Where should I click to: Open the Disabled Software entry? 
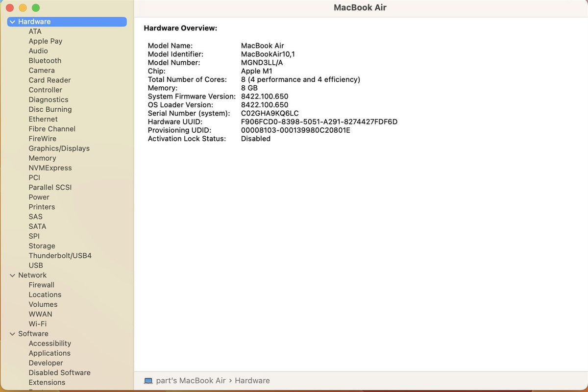(59, 373)
